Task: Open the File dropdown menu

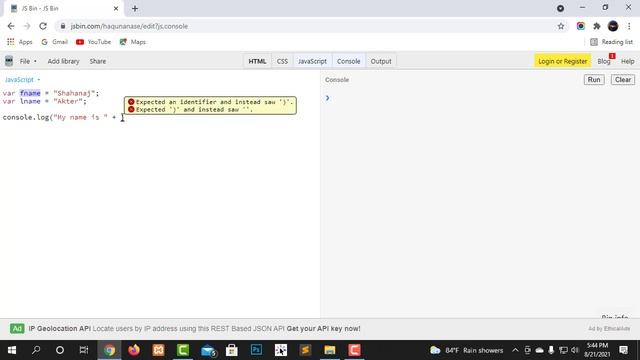Action: coord(28,61)
